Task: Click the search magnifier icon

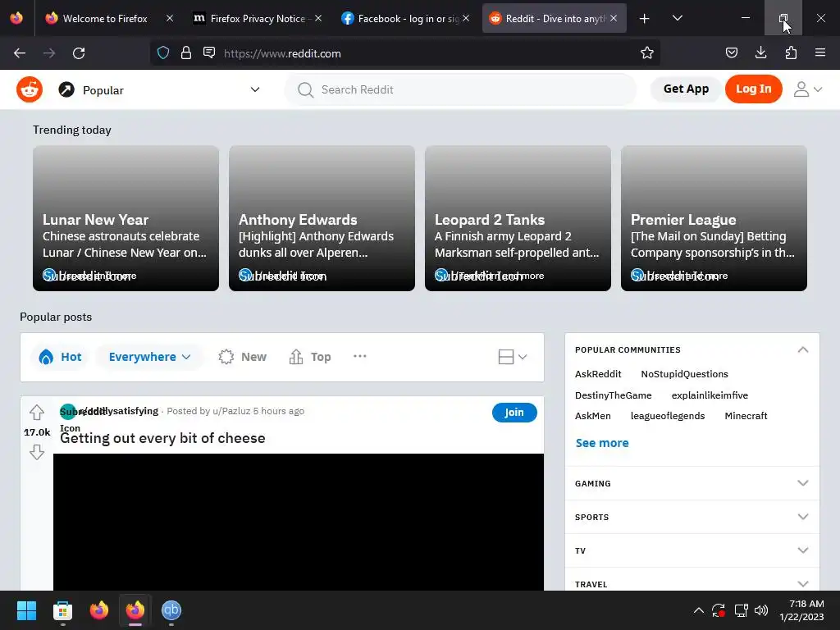Action: [x=305, y=89]
